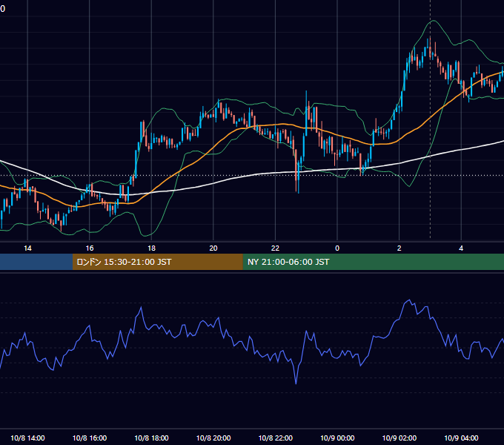The image size is (504, 445).
Task: Click the 2 hour axis label
Action: point(399,248)
